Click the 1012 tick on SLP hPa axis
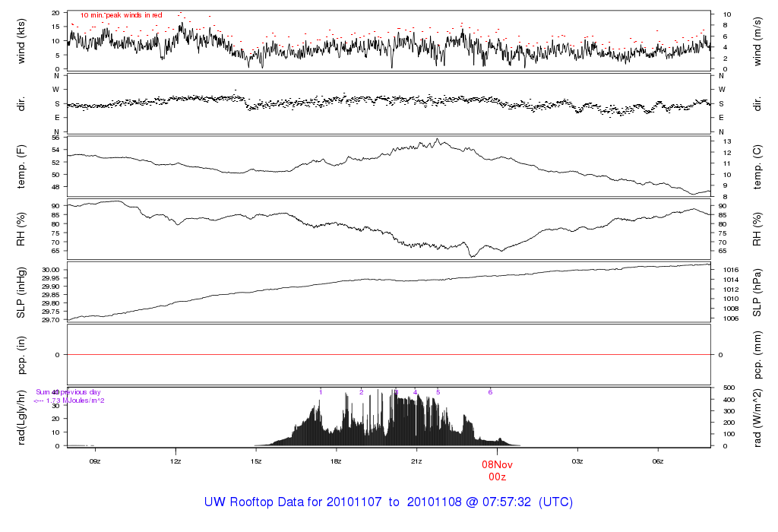Viewport: 778px width, 532px height. click(731, 290)
